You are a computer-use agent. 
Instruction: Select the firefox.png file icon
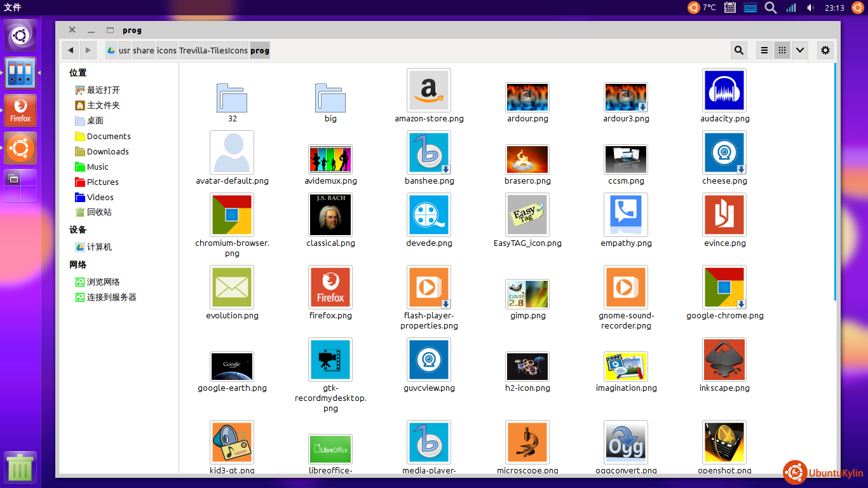[330, 287]
